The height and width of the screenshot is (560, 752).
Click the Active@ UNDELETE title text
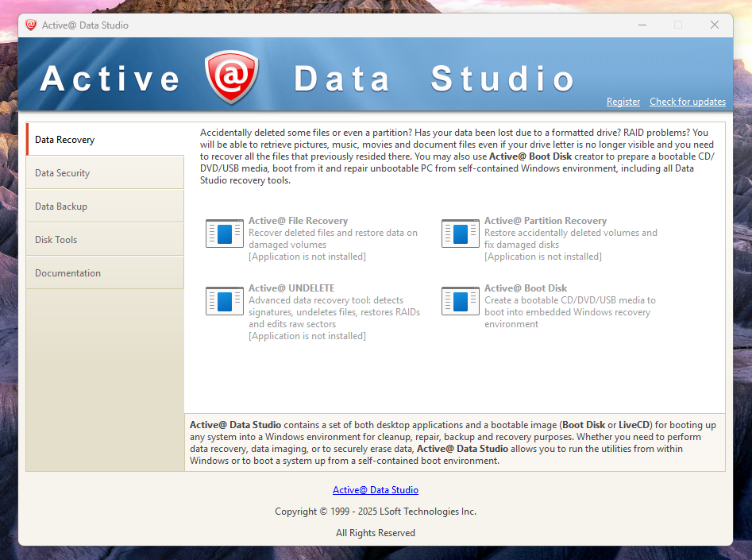tap(291, 288)
